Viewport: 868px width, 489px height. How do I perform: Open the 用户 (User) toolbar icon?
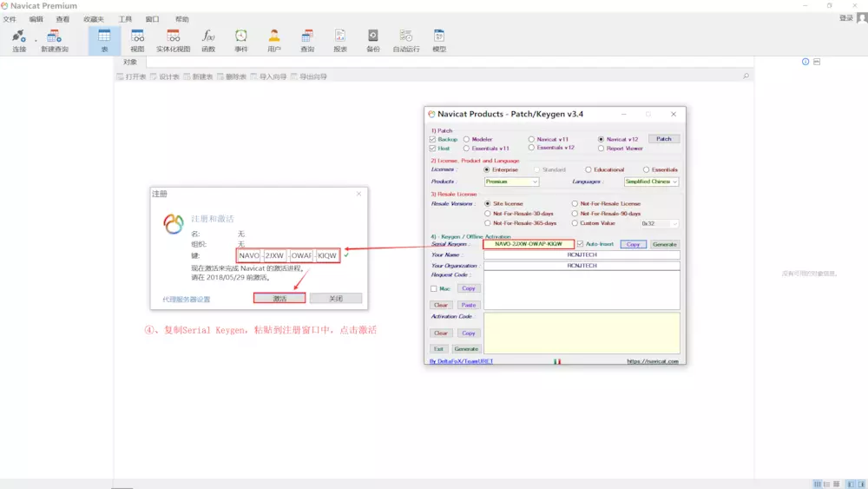pos(274,41)
